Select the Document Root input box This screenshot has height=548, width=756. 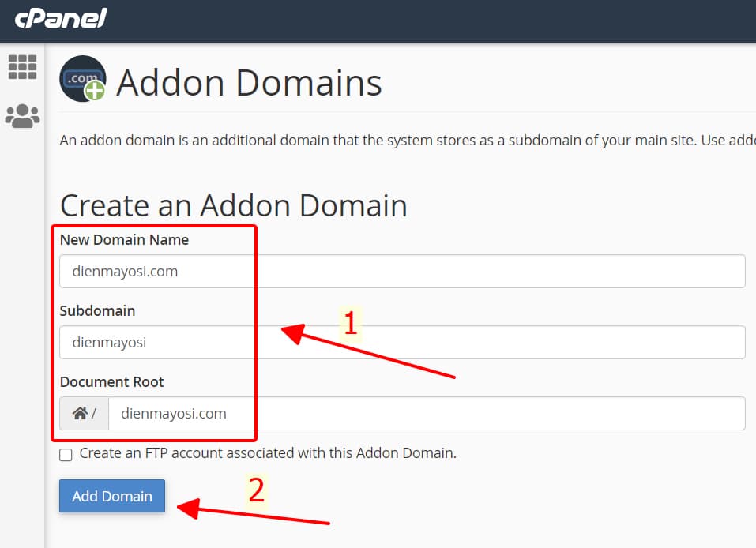pos(426,413)
